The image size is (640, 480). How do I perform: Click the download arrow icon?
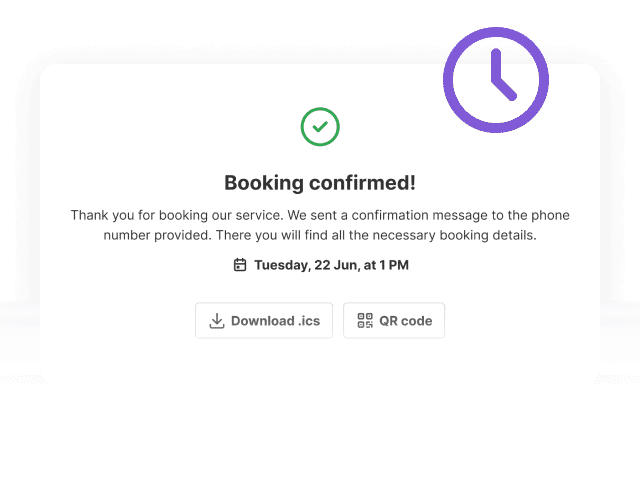[x=217, y=321]
